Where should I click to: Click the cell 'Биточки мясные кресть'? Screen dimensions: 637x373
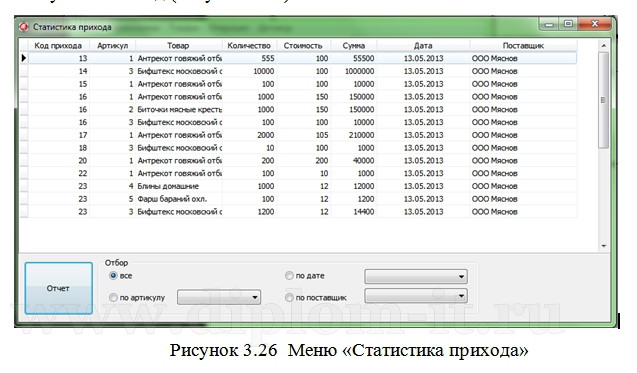click(x=179, y=109)
